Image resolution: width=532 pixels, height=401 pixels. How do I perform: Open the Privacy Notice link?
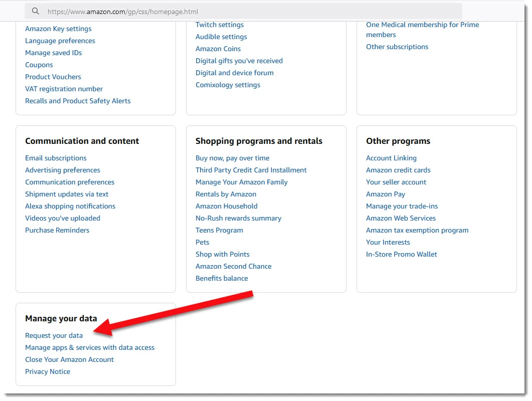pyautogui.click(x=48, y=372)
